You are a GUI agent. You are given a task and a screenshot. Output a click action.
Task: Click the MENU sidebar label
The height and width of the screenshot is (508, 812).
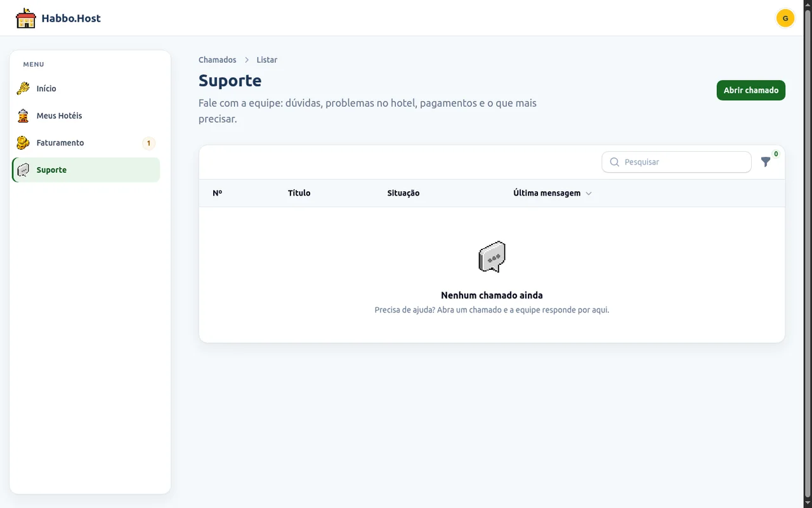coord(34,64)
